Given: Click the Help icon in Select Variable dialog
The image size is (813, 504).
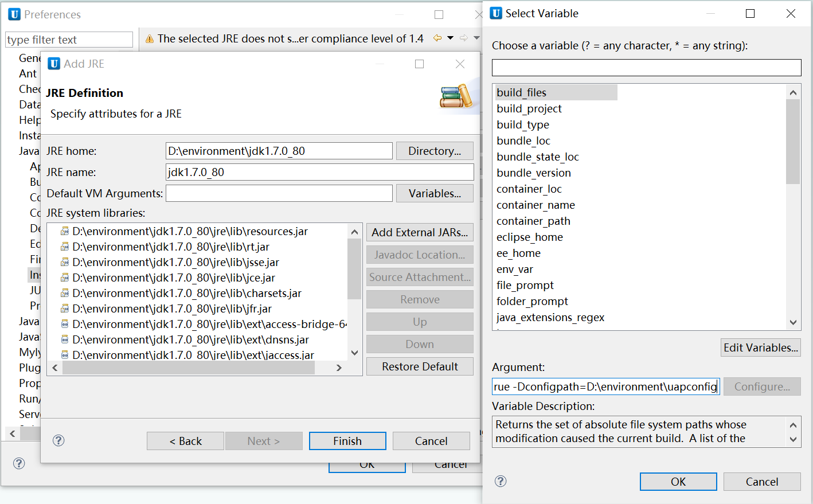Looking at the screenshot, I should pos(500,482).
